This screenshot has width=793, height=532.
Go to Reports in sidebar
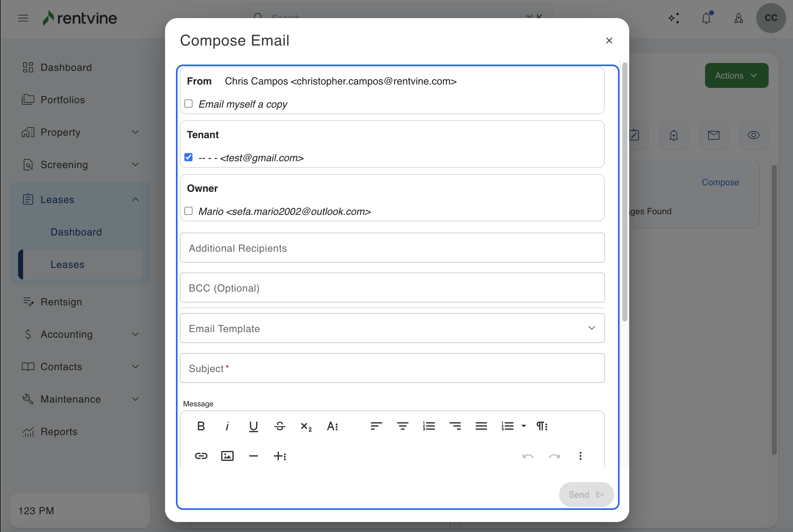59,432
